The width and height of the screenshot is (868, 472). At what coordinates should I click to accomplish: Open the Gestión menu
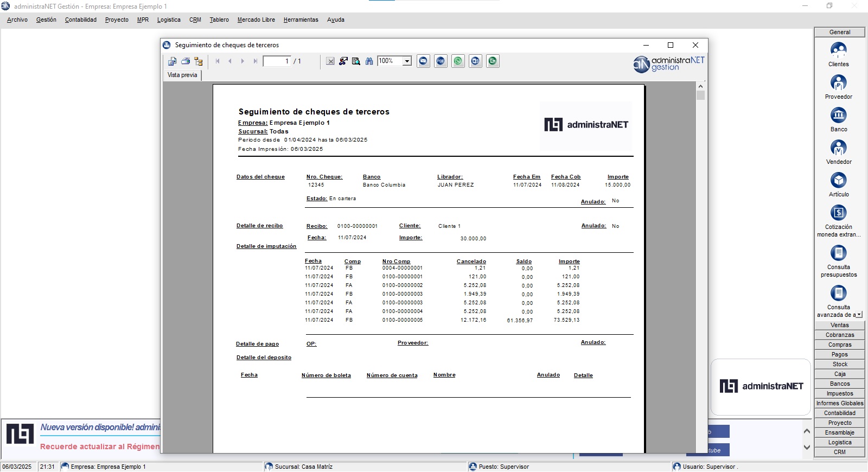point(46,20)
